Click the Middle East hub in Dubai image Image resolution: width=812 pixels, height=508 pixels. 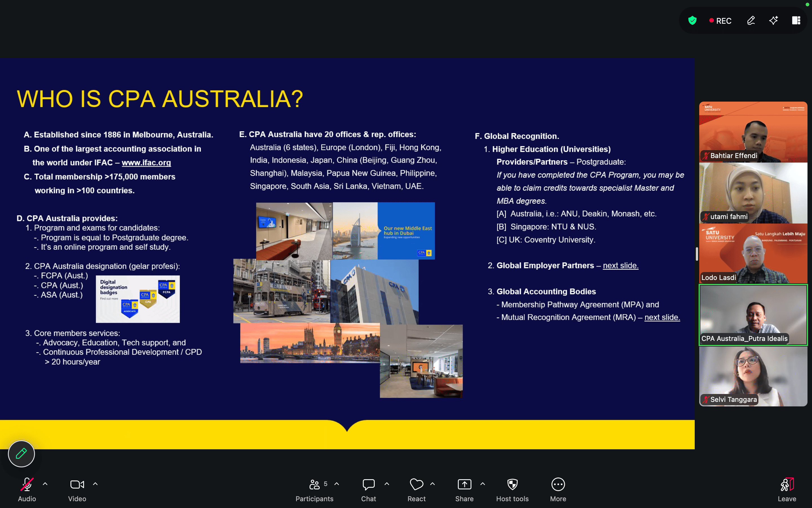tap(383, 231)
